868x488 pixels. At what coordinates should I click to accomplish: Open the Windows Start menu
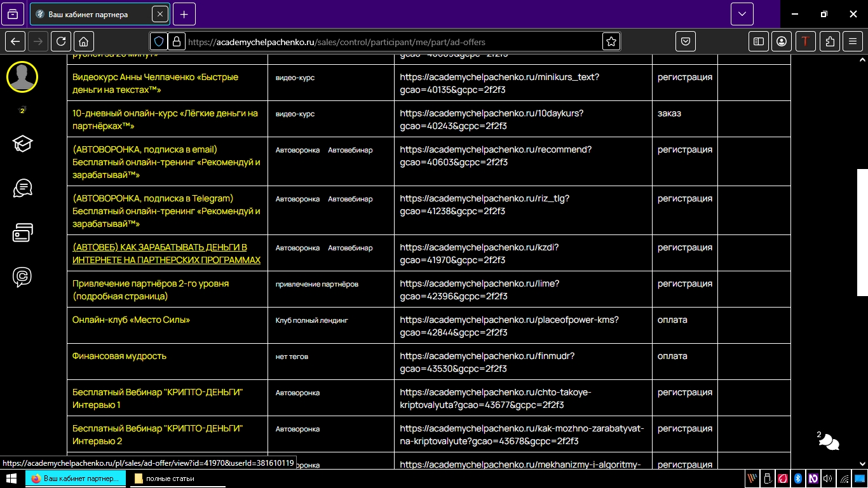11,478
